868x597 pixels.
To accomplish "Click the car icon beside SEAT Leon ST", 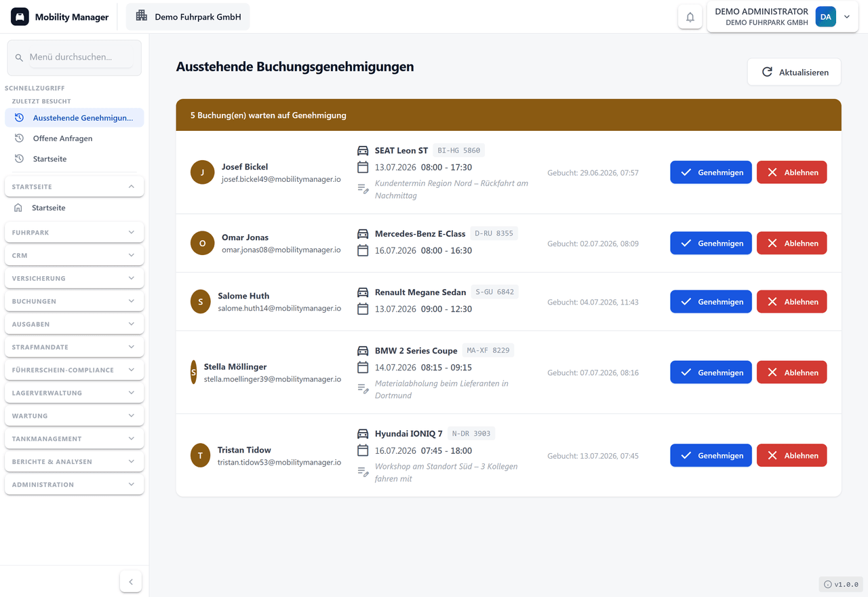I will 363,151.
